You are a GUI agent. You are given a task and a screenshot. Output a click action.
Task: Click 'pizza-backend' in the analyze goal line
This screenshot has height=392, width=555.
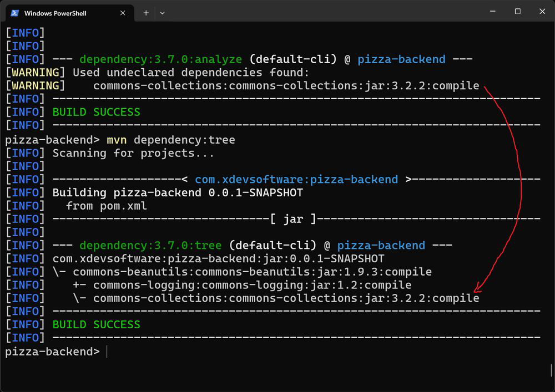point(401,59)
